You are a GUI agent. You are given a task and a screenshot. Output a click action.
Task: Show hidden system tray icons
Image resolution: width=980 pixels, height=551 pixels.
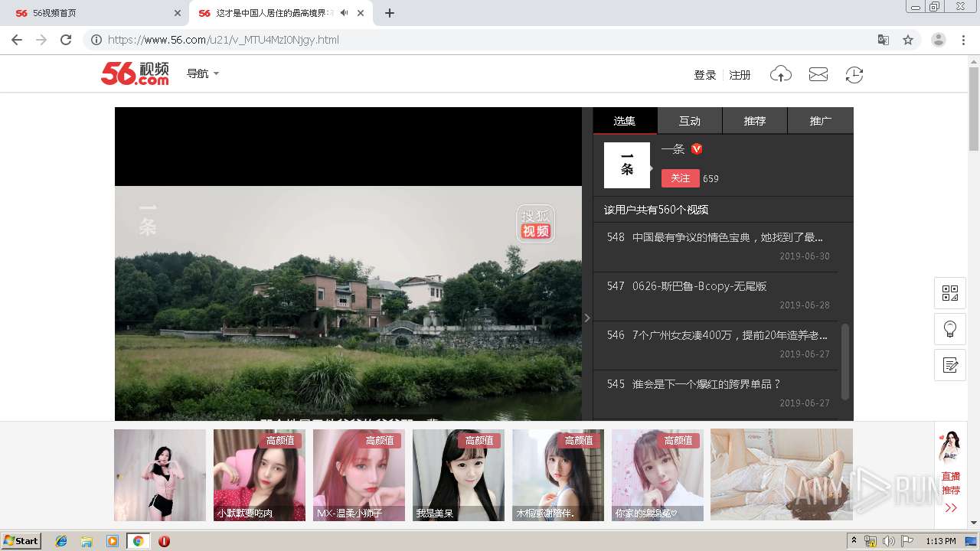(854, 541)
